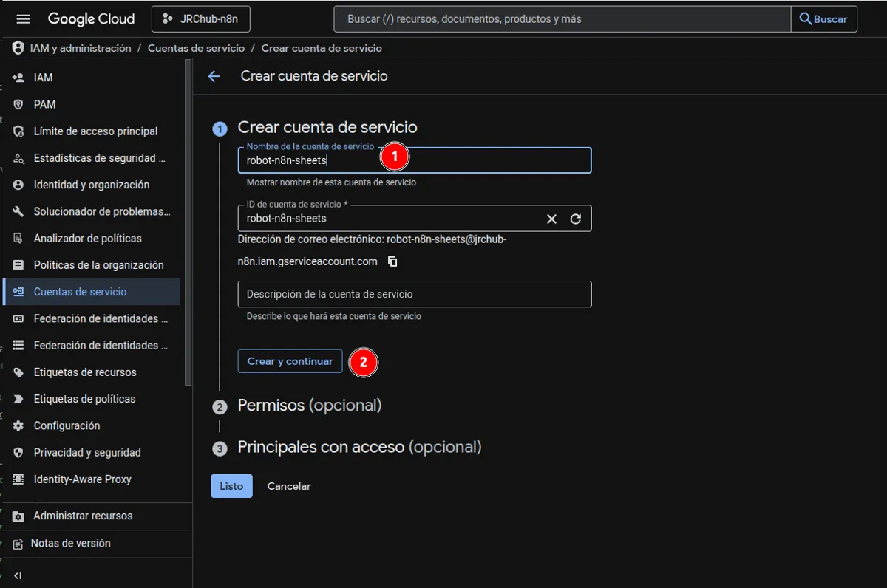Collapse the sidebar with the chevron icon
The width and height of the screenshot is (887, 588).
click(x=18, y=575)
